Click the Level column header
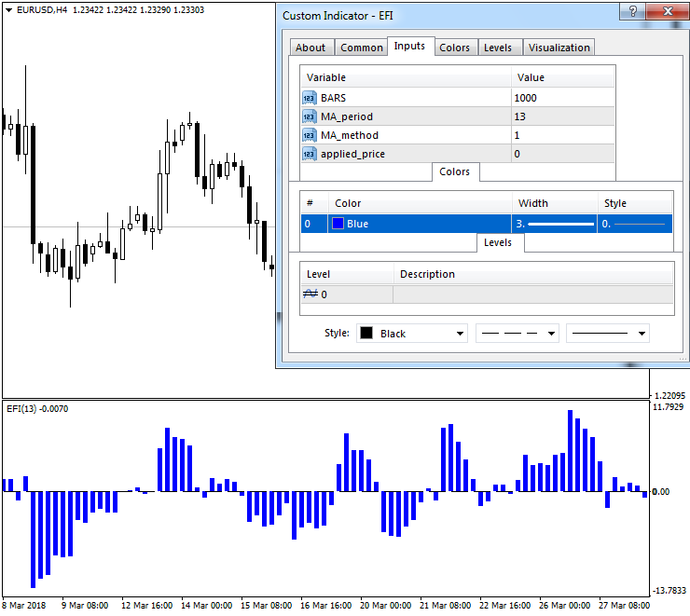The width and height of the screenshot is (690, 616). point(347,274)
